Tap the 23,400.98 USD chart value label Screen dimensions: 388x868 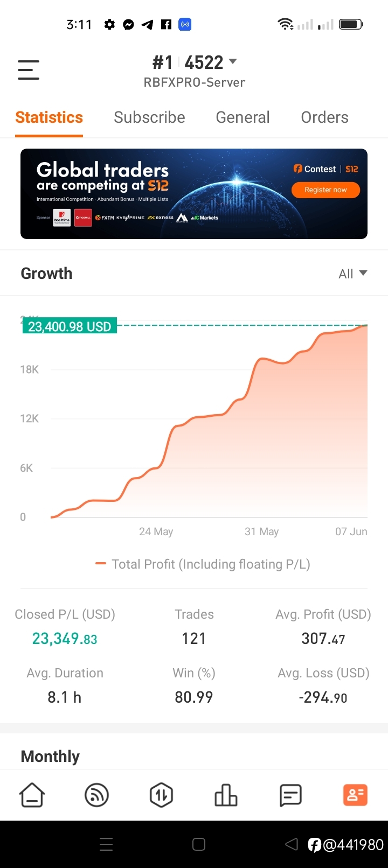70,327
